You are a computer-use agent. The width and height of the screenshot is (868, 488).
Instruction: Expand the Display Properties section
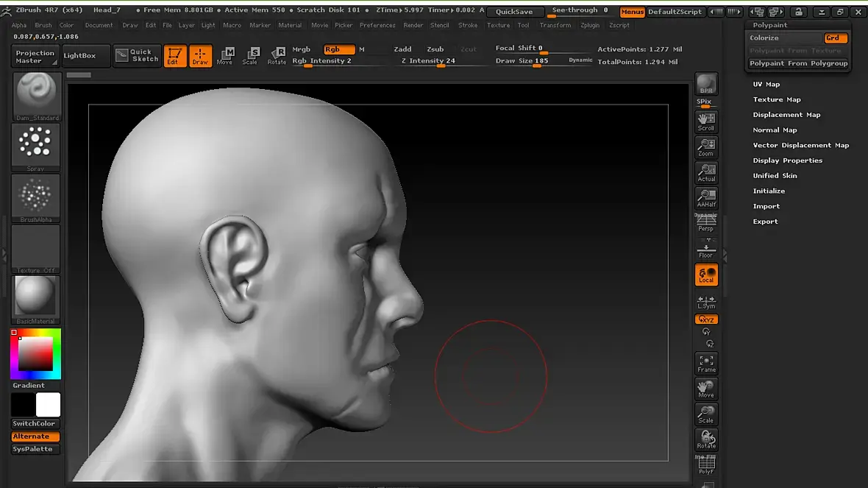click(x=787, y=160)
